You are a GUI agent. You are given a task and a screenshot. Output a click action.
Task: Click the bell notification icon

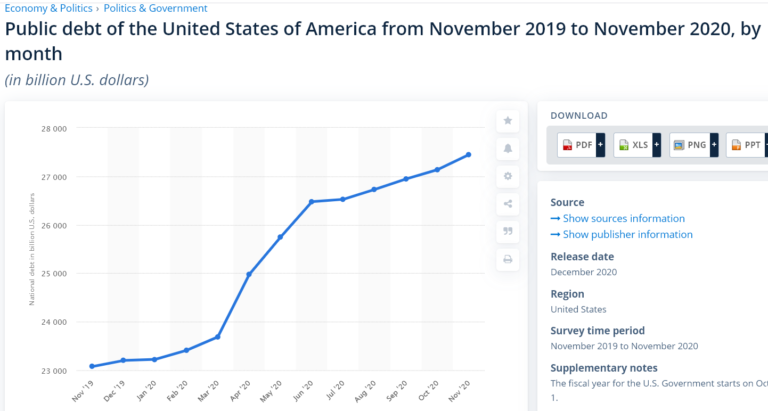click(508, 148)
